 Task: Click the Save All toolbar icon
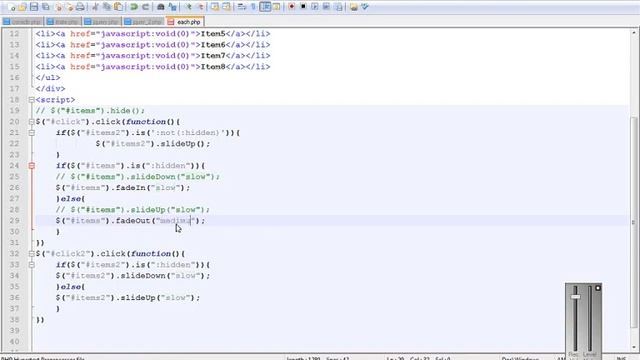click(x=46, y=7)
